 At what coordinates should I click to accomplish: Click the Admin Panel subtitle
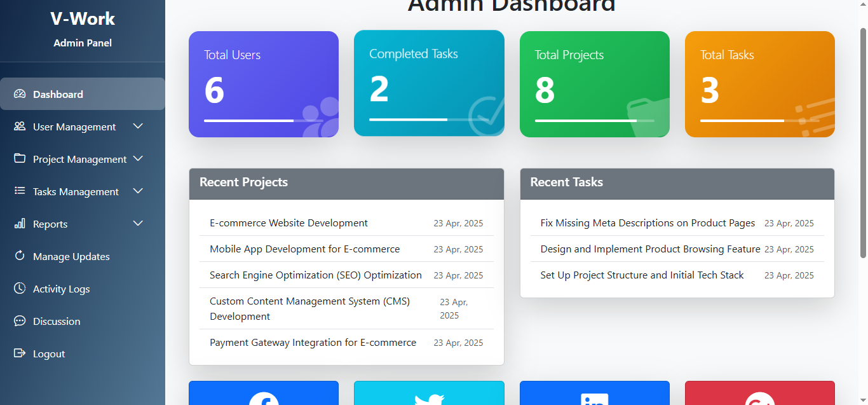tap(83, 43)
